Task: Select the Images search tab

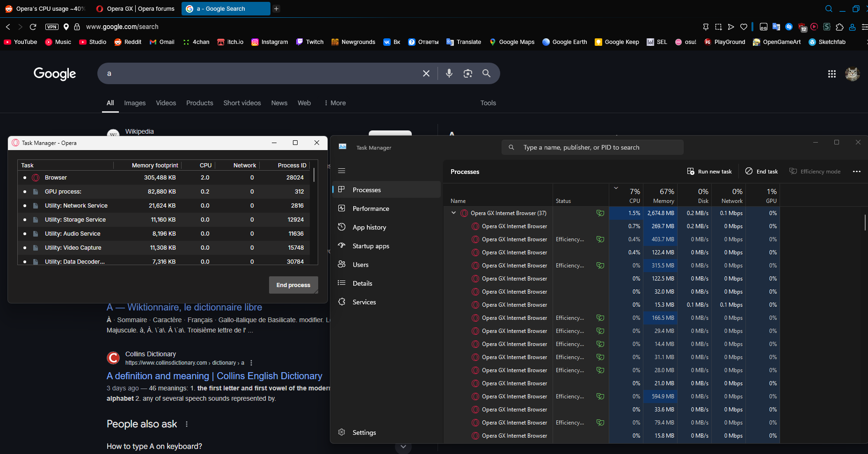Action: pyautogui.click(x=135, y=103)
